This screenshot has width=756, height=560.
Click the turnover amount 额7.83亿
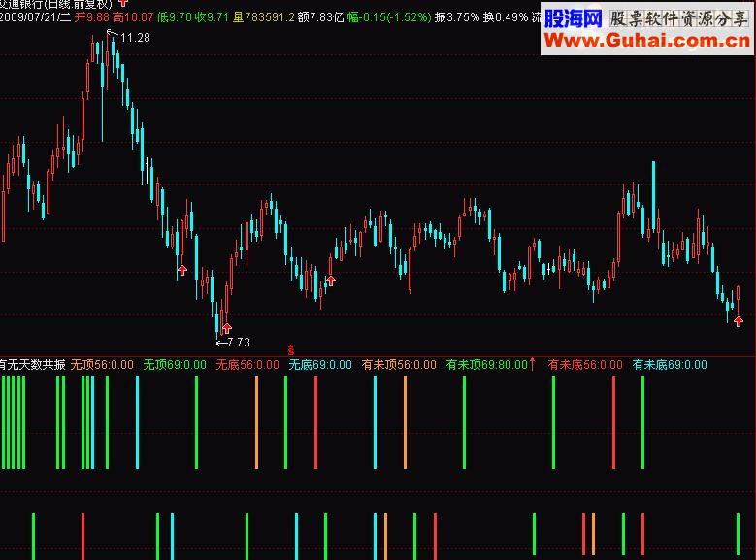coord(320,17)
